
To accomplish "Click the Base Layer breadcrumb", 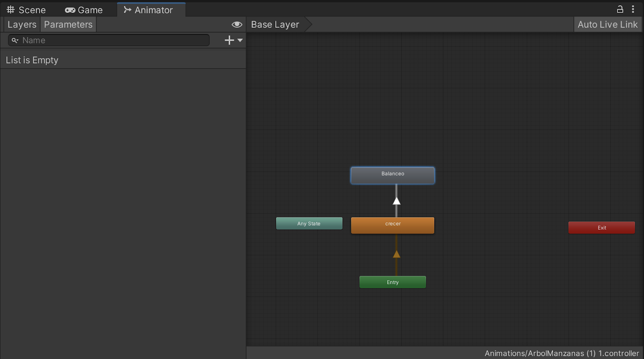I will 275,25.
